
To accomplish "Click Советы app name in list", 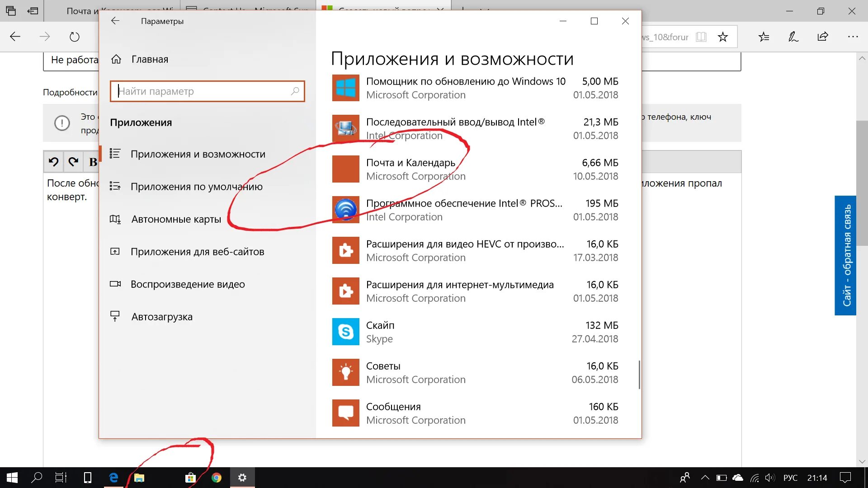I will pos(383,366).
